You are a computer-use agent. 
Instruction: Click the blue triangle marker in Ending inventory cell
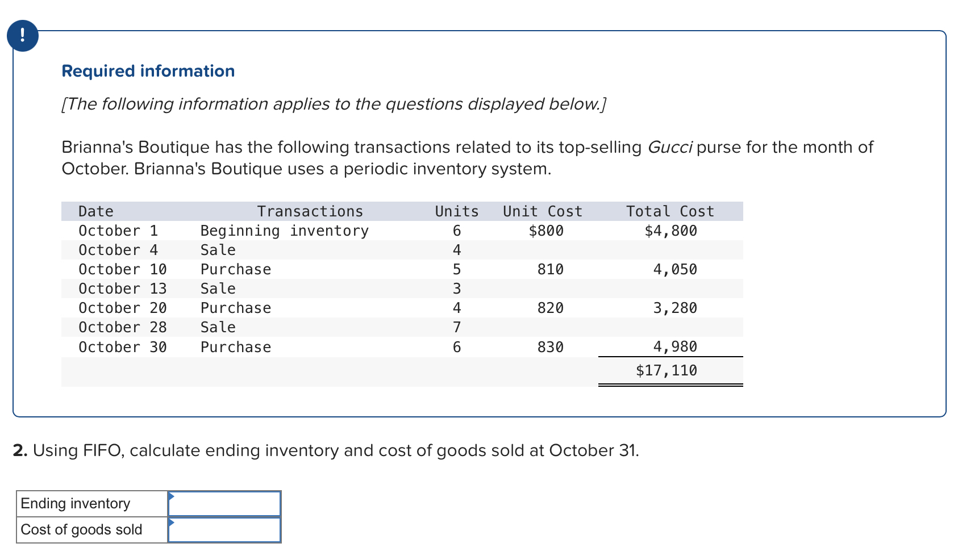[171, 496]
